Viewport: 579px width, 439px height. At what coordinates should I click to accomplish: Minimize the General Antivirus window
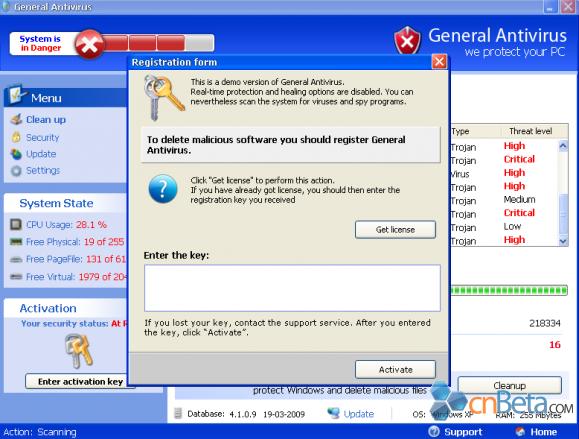click(x=550, y=7)
